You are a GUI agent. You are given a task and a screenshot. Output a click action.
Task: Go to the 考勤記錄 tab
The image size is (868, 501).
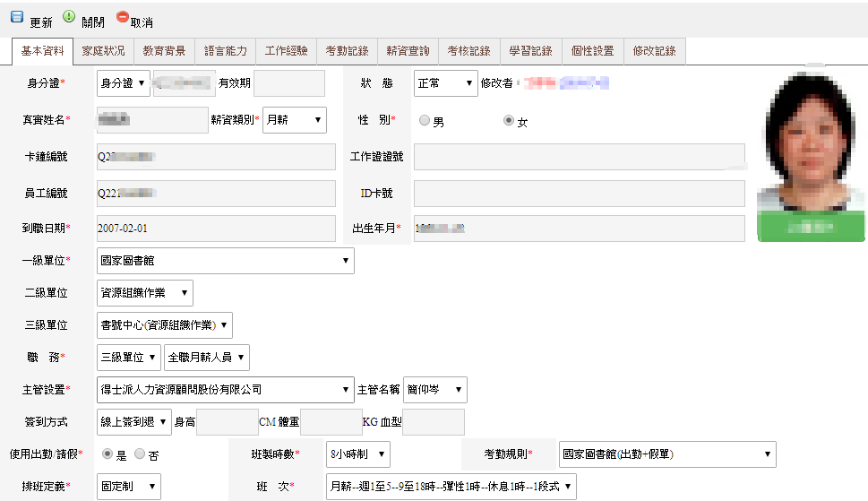coord(347,51)
